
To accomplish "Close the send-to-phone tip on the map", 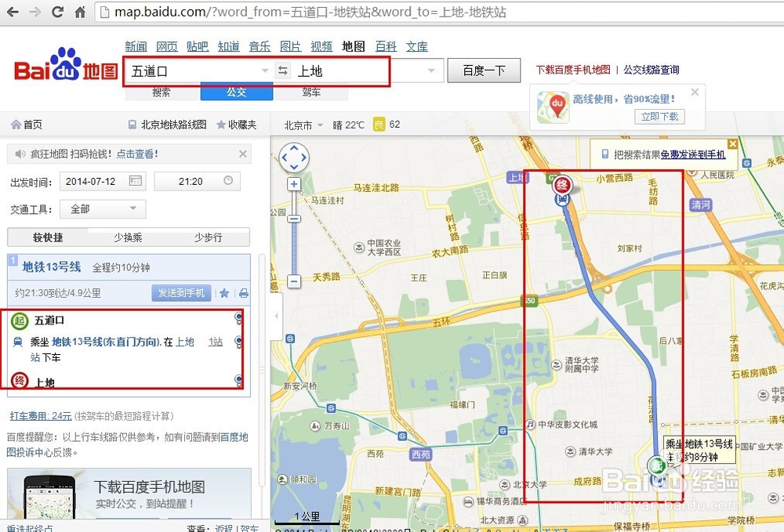I will [x=733, y=144].
